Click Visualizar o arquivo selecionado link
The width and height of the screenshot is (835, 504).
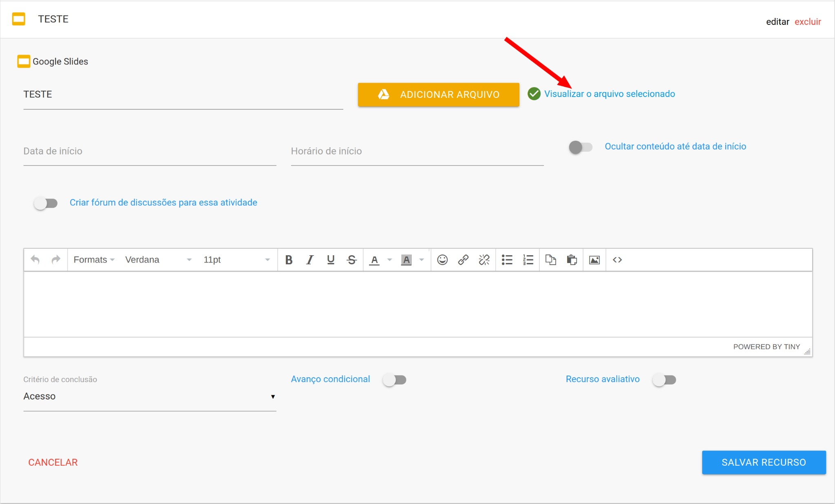coord(609,94)
